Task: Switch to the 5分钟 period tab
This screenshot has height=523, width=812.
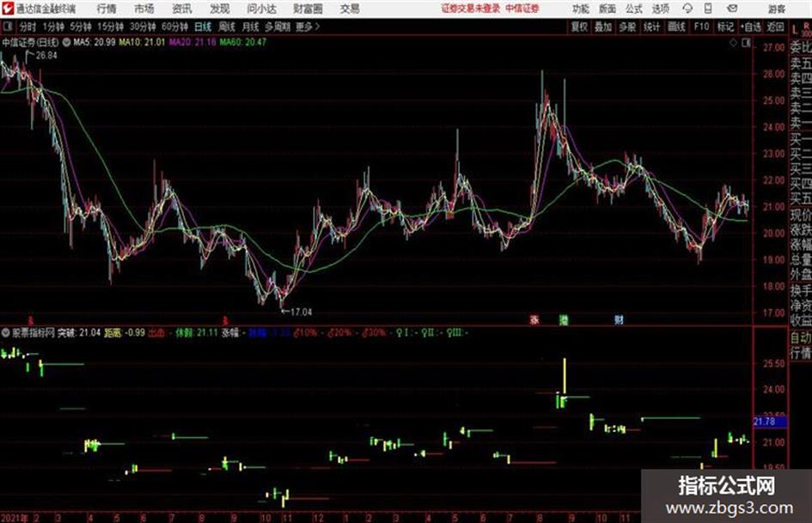Action: (81, 27)
